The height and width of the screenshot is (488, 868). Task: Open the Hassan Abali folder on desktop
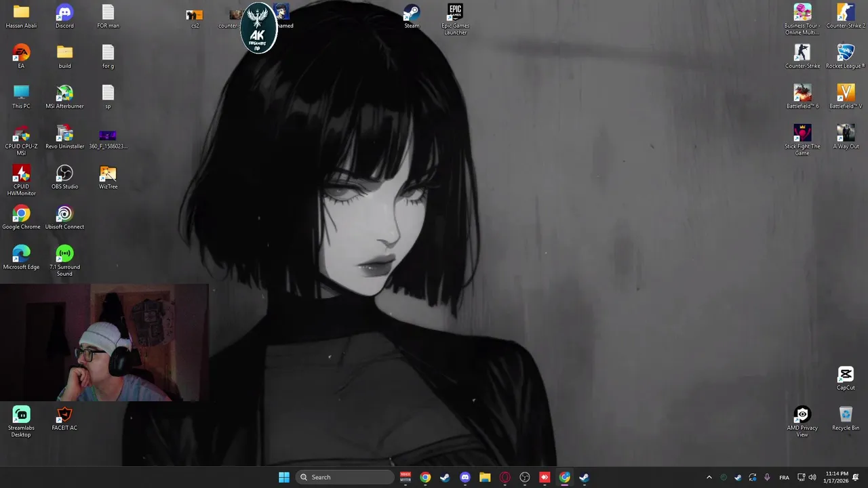21,17
